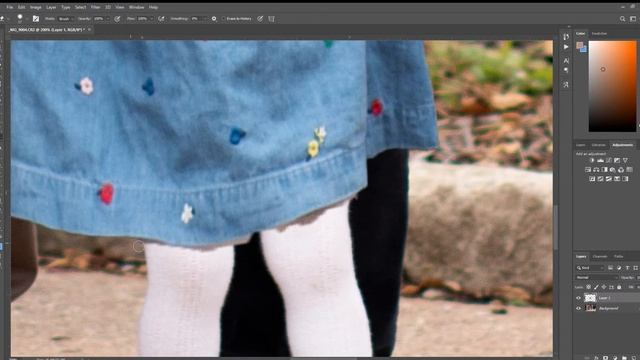
Task: Add an Exposure adjustment
Action: click(617, 160)
